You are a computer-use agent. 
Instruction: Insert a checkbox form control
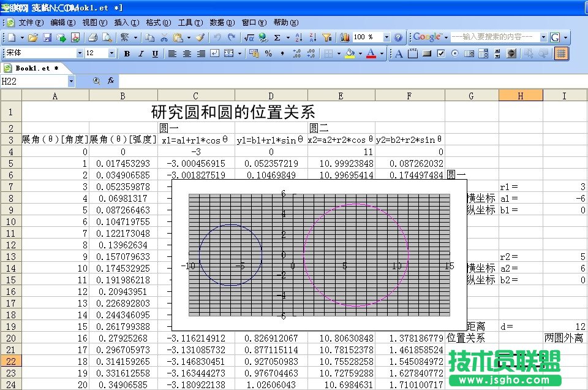click(x=440, y=53)
